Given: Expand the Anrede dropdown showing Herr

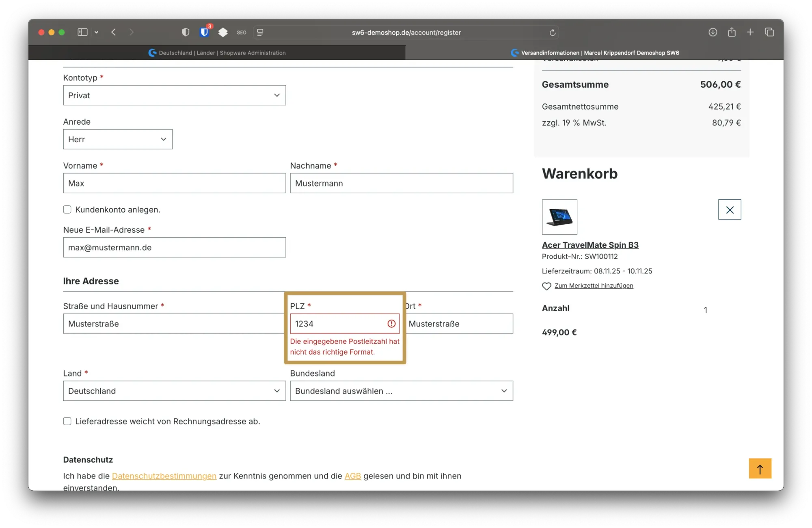Looking at the screenshot, I should [118, 139].
